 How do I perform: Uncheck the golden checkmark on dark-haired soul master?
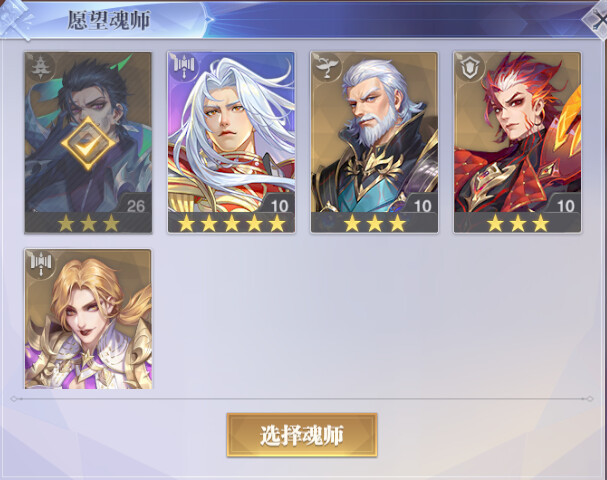tap(88, 143)
